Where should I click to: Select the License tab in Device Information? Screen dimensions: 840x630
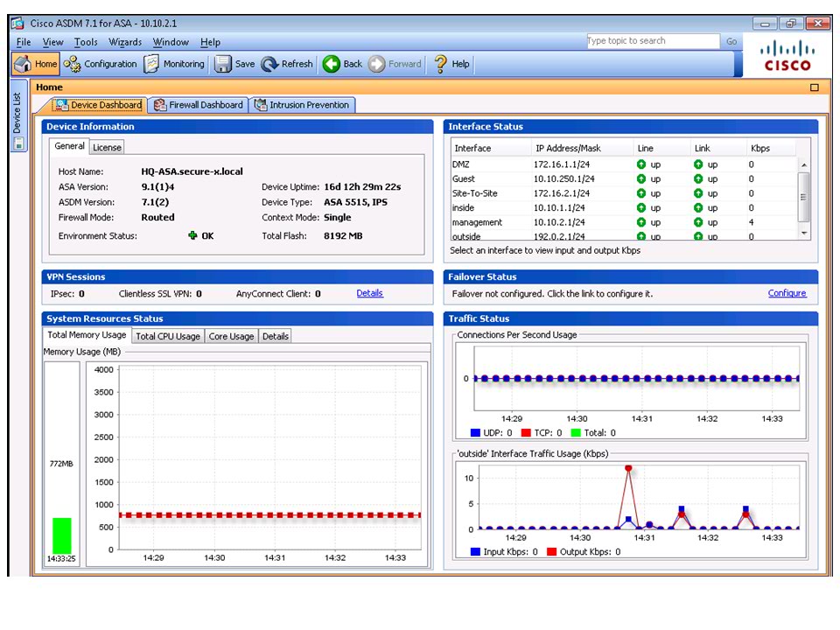(108, 148)
